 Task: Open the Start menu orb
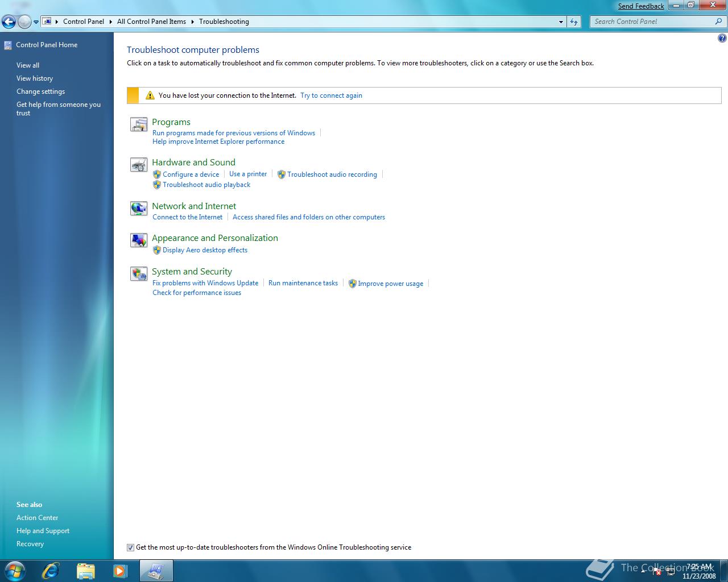[15, 571]
